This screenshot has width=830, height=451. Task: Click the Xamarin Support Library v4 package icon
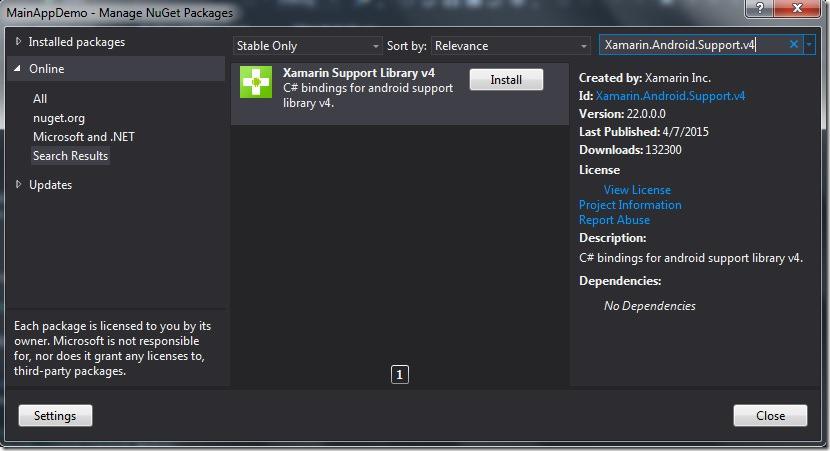click(x=256, y=82)
